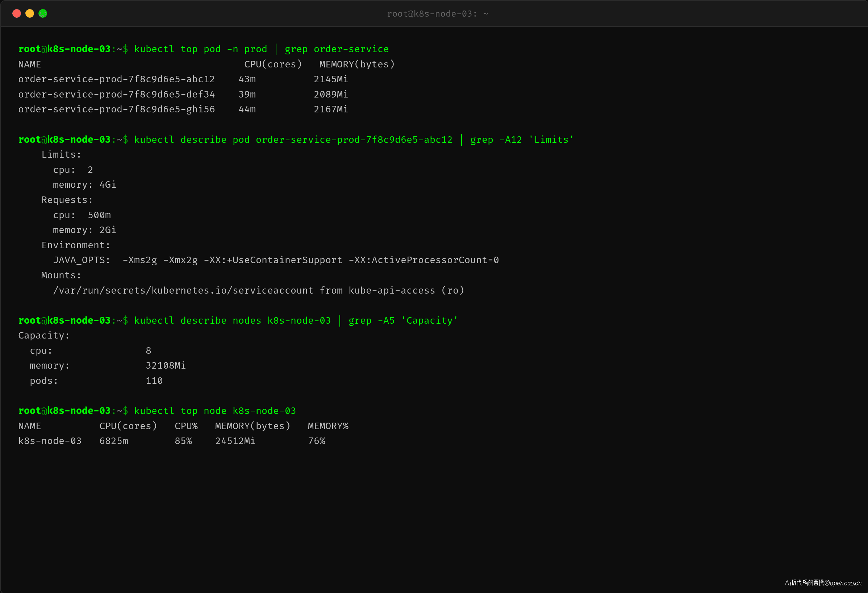This screenshot has height=593, width=868.
Task: Click the requests 'cpu: 500m' line
Action: coord(82,215)
